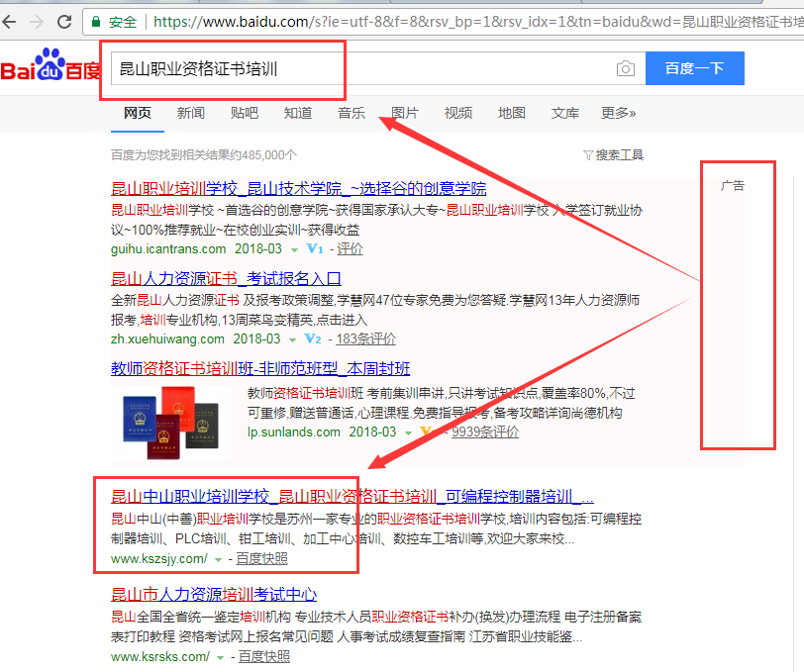Click the green secure lock icon

point(97,21)
